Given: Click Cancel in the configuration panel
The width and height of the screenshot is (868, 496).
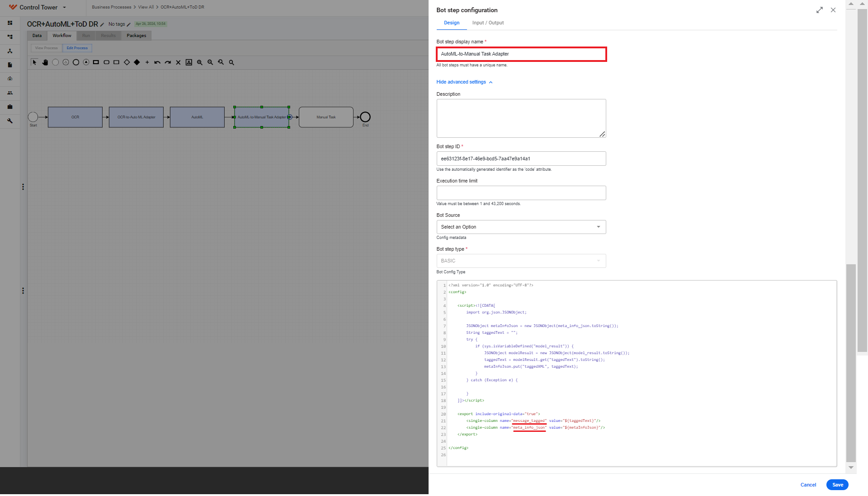Looking at the screenshot, I should click(808, 485).
